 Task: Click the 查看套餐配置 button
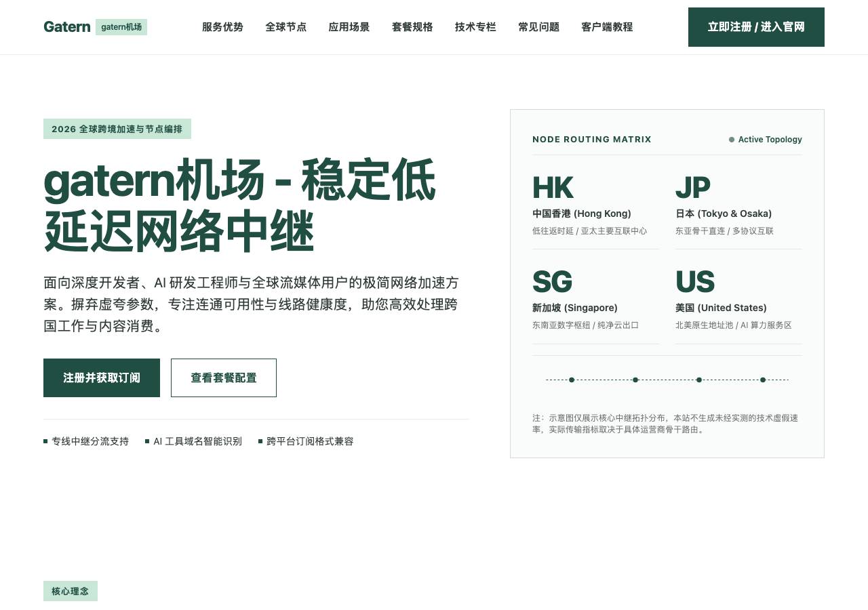(224, 378)
